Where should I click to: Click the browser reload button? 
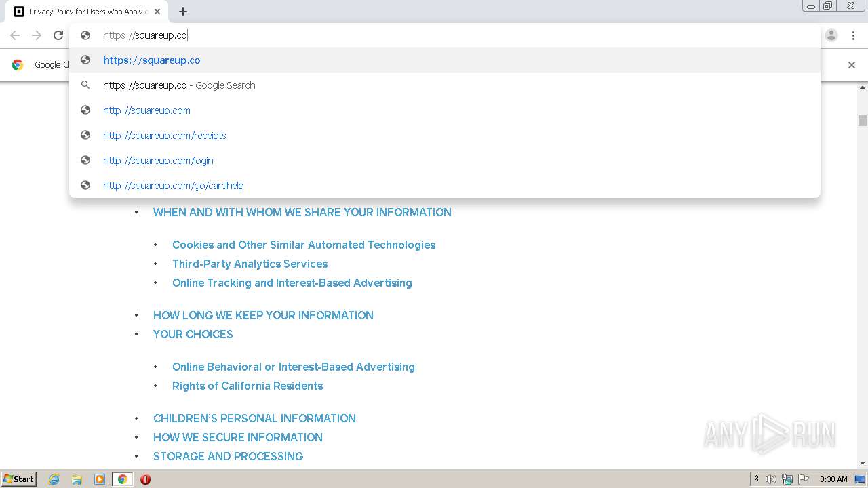coord(58,35)
